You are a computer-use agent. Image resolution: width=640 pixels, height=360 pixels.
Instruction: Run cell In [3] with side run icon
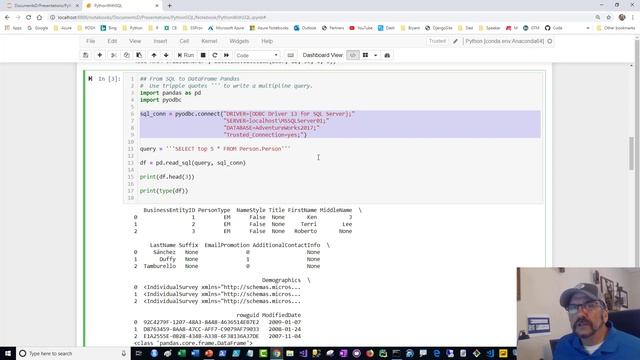click(90, 79)
